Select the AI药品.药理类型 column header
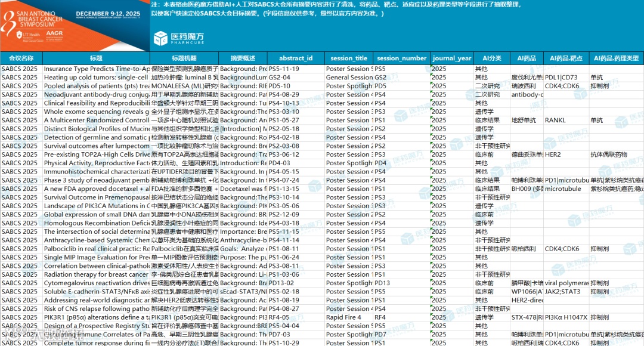Viewport: 644px width, 346px height. (x=616, y=58)
